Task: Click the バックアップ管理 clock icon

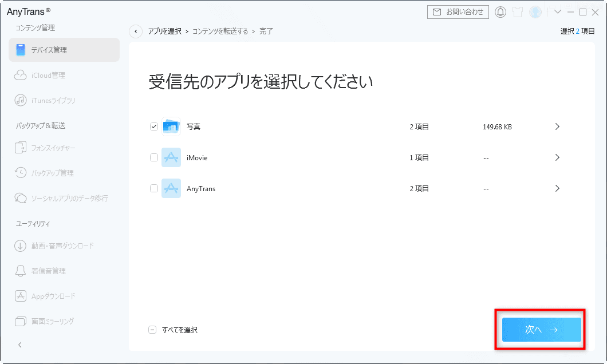Action: click(x=21, y=172)
